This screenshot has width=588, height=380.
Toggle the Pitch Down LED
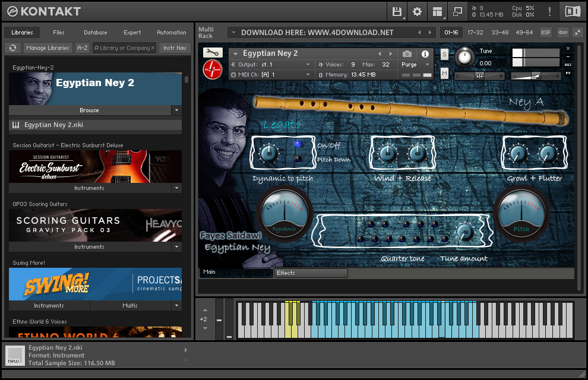298,159
